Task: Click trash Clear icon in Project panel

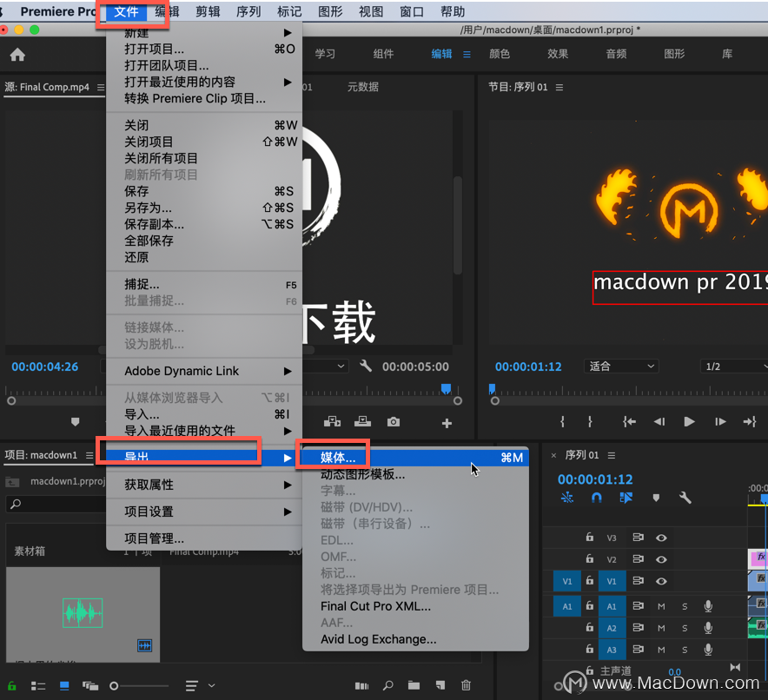Action: [466, 685]
